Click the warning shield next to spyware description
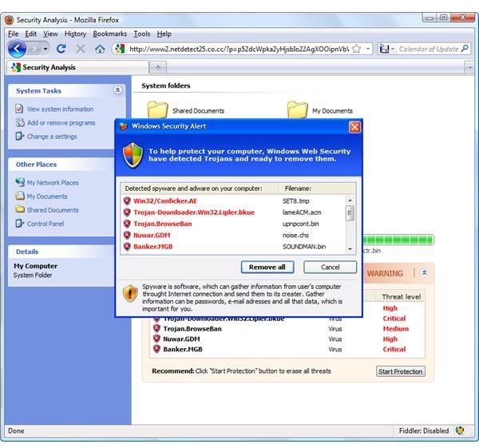The width and height of the screenshot is (479, 448). coord(130,293)
